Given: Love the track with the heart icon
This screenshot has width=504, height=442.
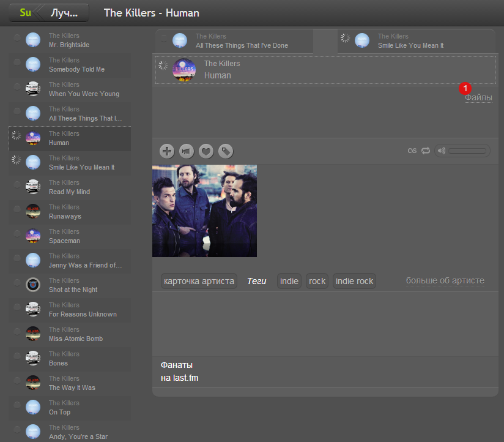Looking at the screenshot, I should point(206,151).
